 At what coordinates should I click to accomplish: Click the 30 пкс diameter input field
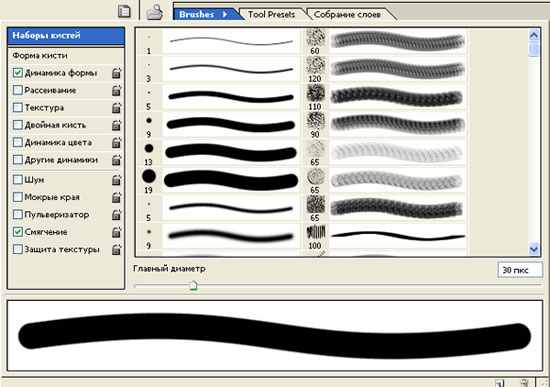[x=519, y=270]
